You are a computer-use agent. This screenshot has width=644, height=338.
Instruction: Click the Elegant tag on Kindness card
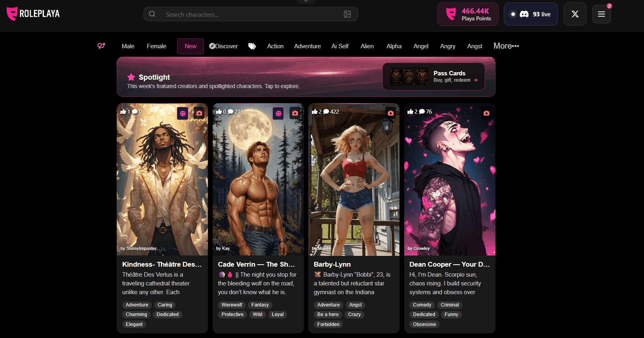coord(134,324)
